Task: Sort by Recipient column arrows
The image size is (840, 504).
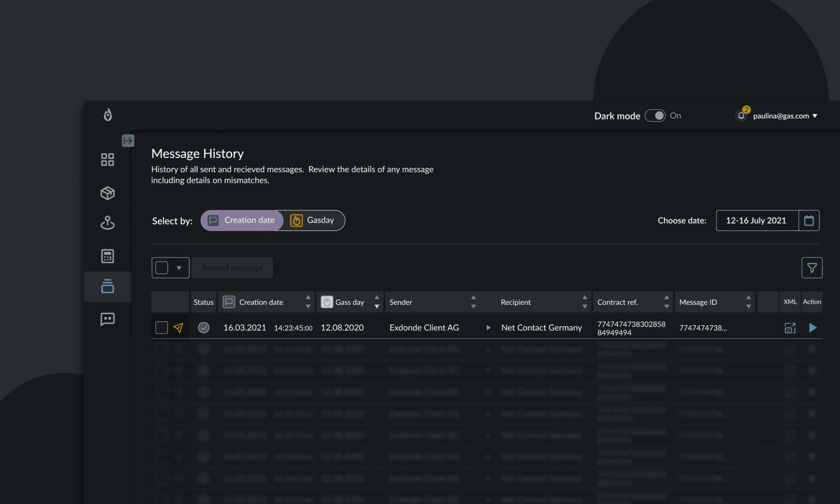Action: coord(584,302)
